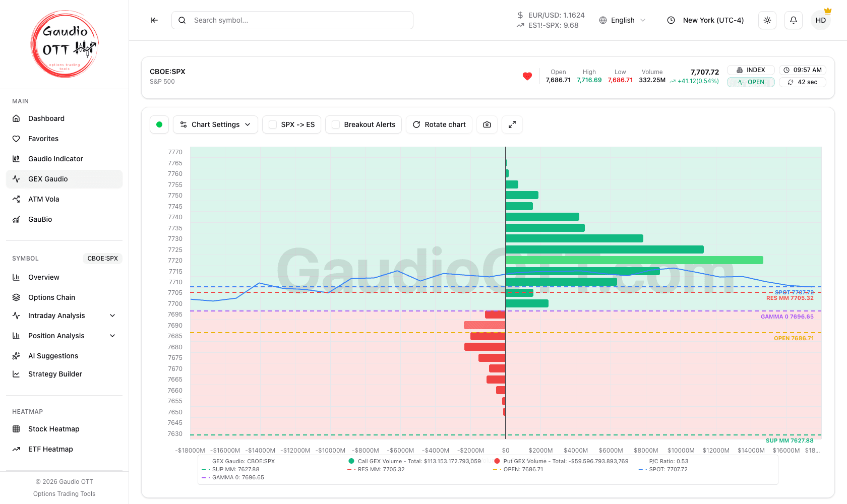
Task: Click the CBOE:SPX symbol badge
Action: 102,259
